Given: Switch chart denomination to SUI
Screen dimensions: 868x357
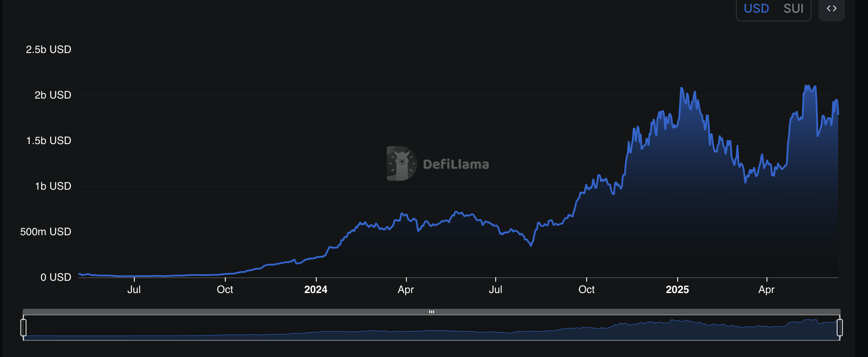Looking at the screenshot, I should tap(793, 9).
